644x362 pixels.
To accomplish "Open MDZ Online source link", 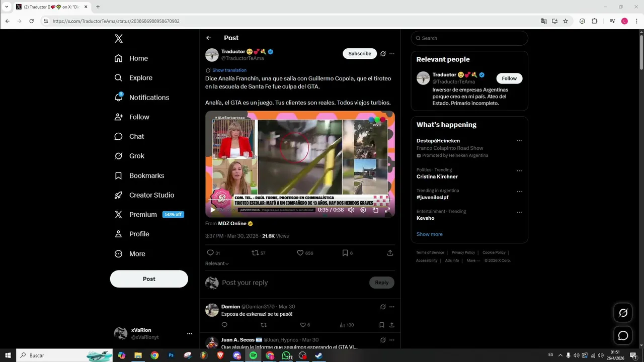I will (x=235, y=224).
